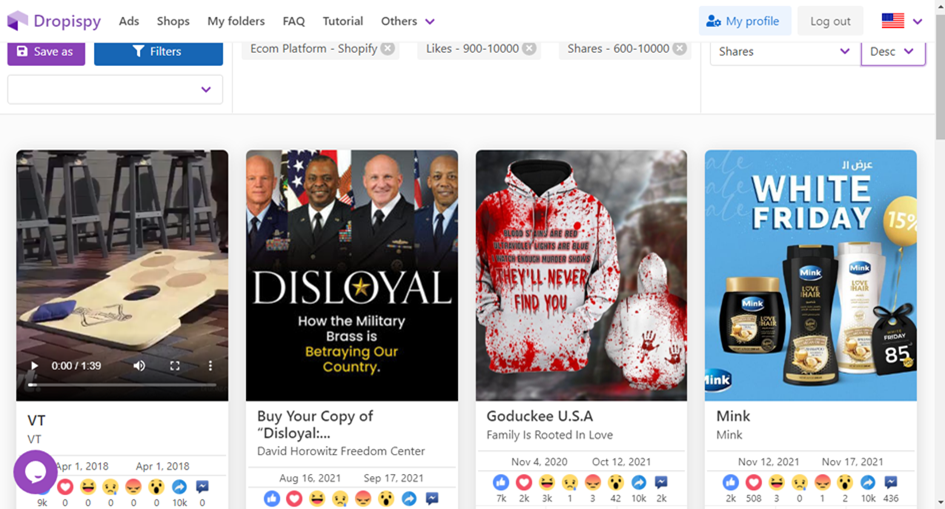Click the comment icon on Goduckee card
The height and width of the screenshot is (509, 945).
point(661,482)
